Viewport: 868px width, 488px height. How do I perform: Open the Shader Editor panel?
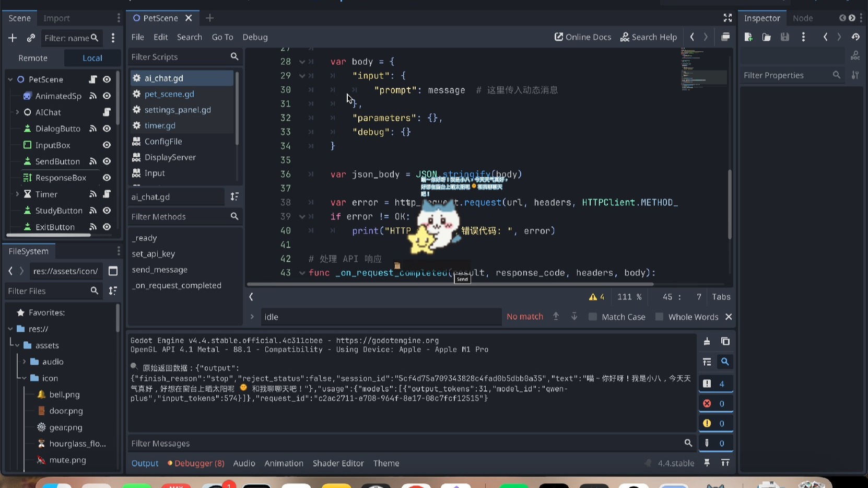point(338,463)
